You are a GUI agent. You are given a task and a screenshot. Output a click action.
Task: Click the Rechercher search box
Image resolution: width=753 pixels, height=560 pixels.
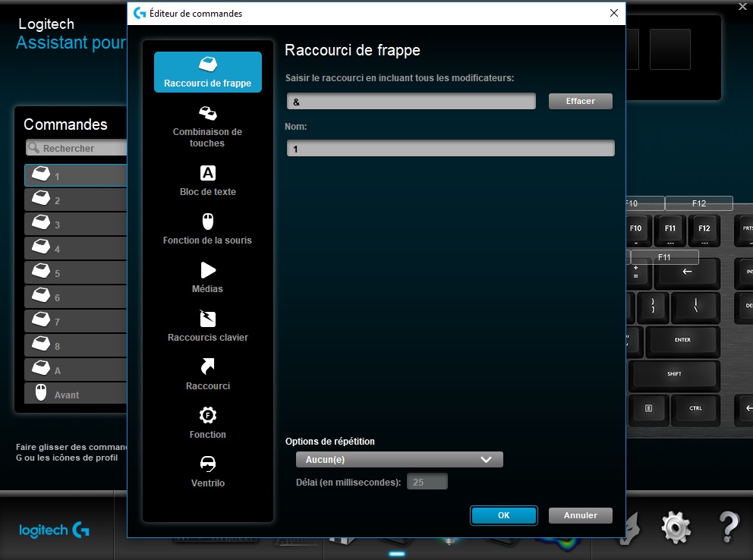pos(77,148)
